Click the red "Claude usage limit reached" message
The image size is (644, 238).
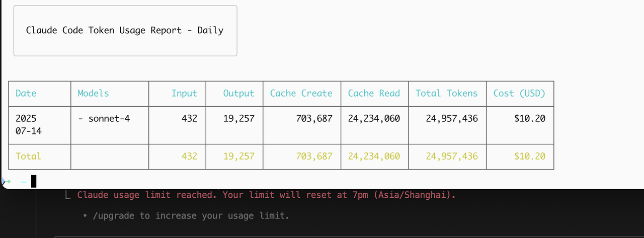tap(266, 195)
